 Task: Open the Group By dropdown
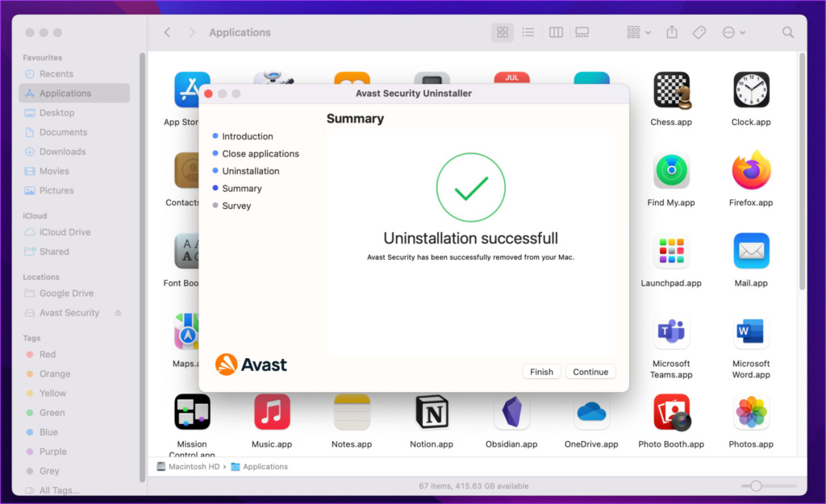[x=639, y=32]
